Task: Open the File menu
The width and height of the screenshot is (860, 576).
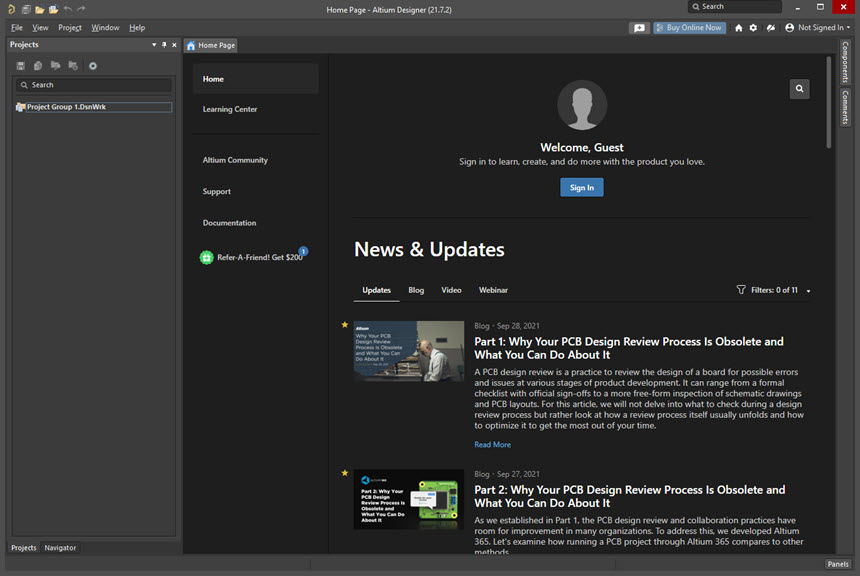Action: tap(17, 27)
